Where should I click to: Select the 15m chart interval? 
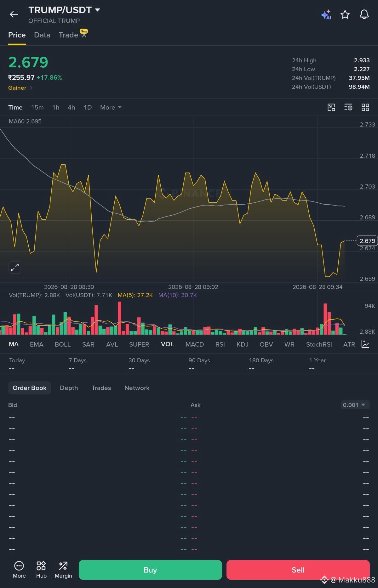point(37,107)
